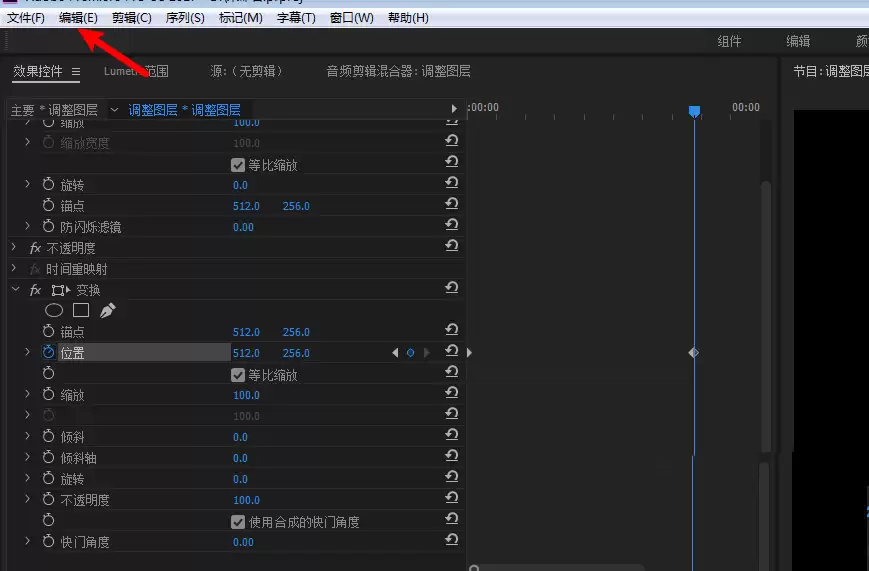The height and width of the screenshot is (571, 869).
Task: Toggle the active 位置 animation stopwatch
Action: click(x=49, y=352)
